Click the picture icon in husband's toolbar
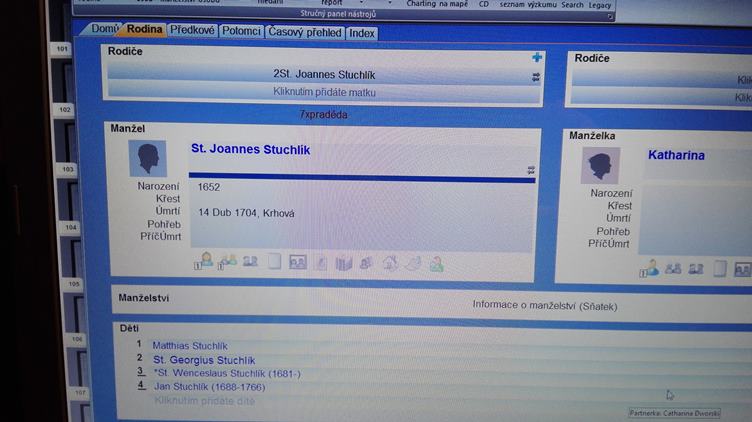Viewport: 752px width, 422px height. point(297,263)
